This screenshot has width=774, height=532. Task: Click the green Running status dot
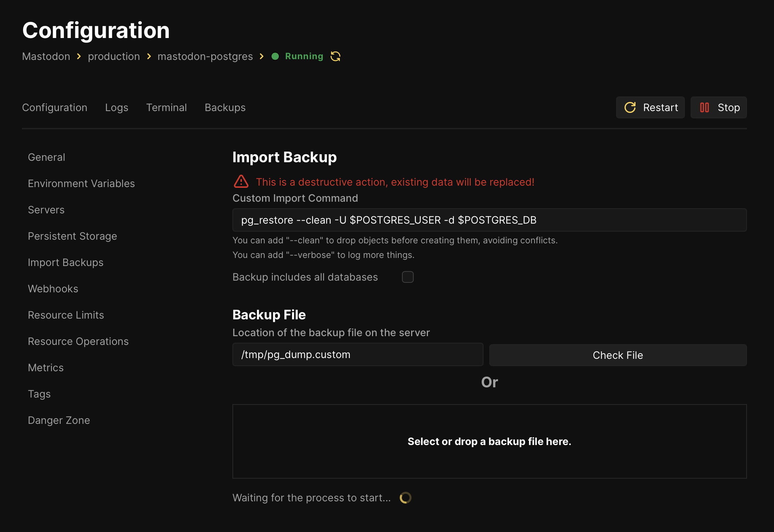pyautogui.click(x=275, y=56)
